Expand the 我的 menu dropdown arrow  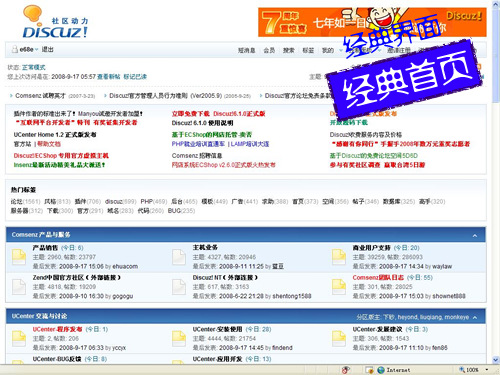pos(341,51)
